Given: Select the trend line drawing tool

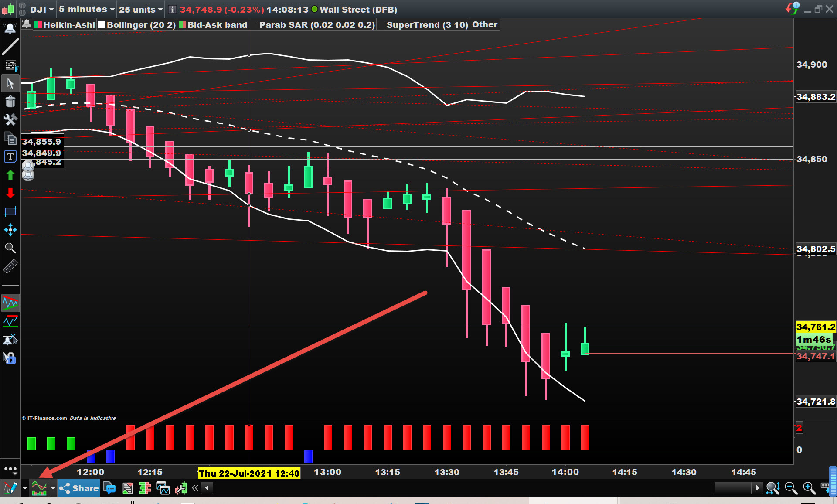Looking at the screenshot, I should click(10, 47).
